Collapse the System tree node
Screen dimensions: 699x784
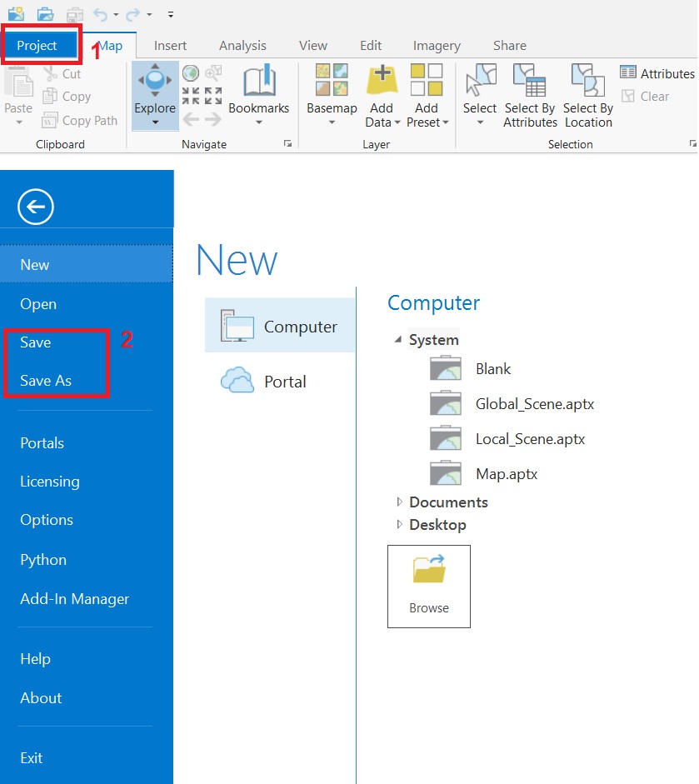pos(399,340)
